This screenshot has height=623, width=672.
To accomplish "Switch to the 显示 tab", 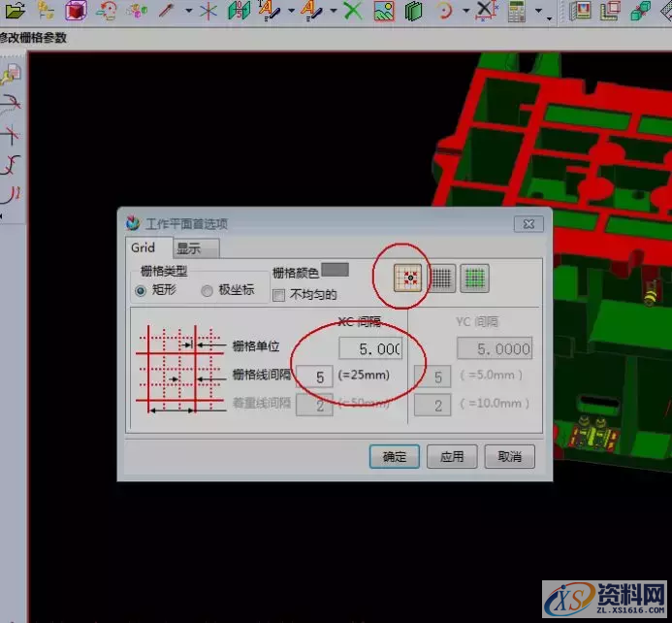I will pos(196,248).
